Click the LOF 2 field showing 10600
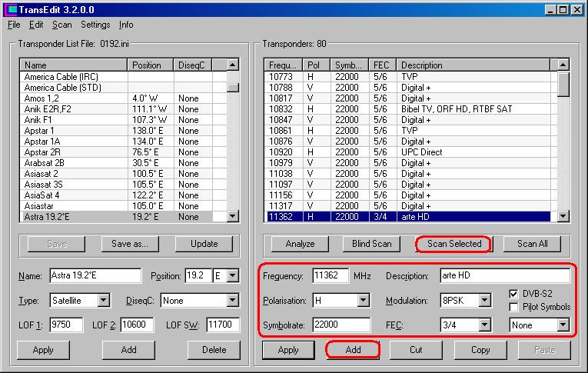 (137, 325)
